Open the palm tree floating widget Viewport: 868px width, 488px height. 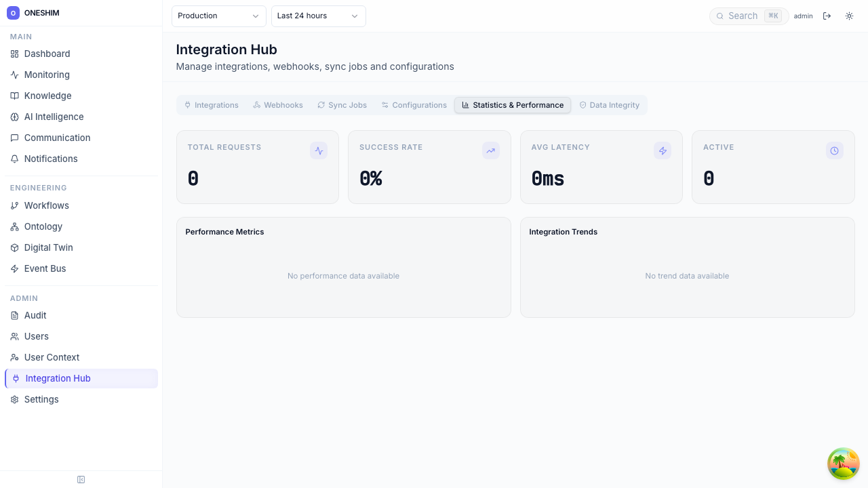pos(844,464)
